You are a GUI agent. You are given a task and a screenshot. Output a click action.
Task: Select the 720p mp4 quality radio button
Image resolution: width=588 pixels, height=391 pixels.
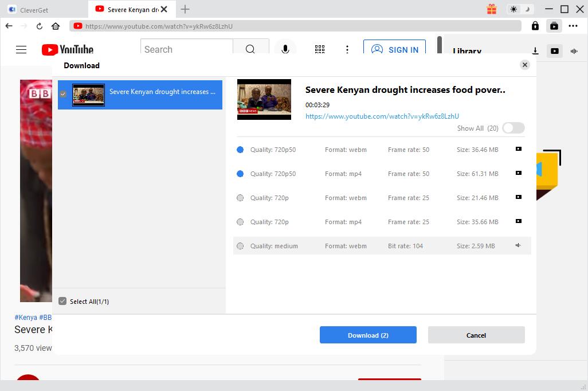(x=240, y=222)
